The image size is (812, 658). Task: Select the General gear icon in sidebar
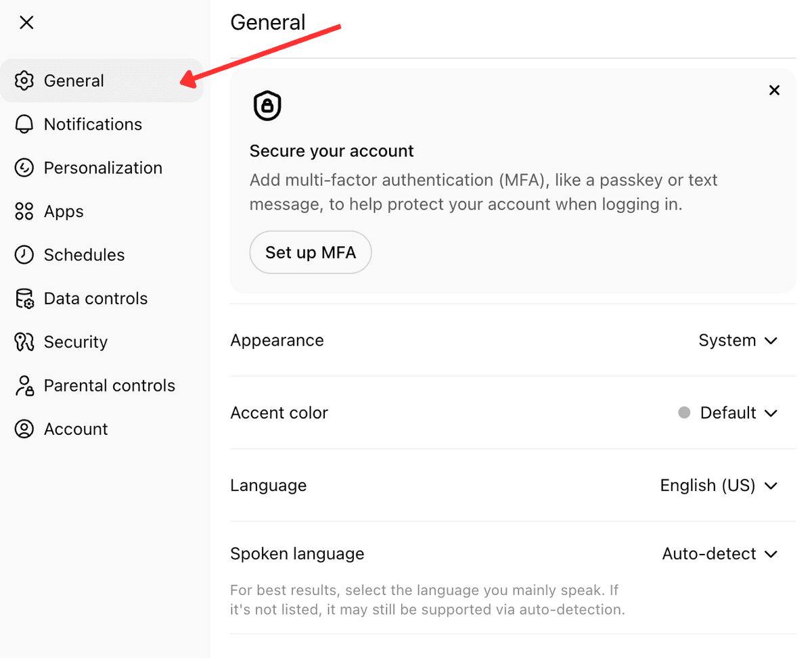(24, 80)
